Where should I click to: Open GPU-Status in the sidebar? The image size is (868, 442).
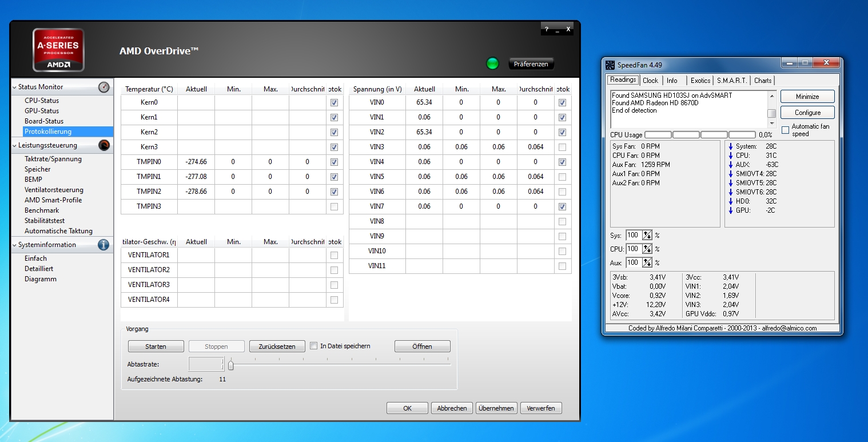click(x=42, y=111)
